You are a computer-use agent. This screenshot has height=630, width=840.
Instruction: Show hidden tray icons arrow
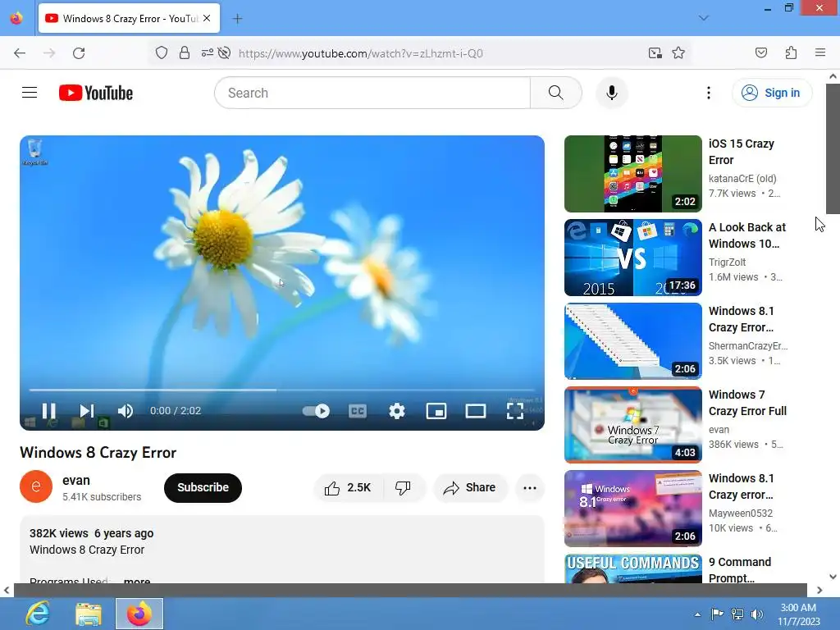pyautogui.click(x=697, y=614)
